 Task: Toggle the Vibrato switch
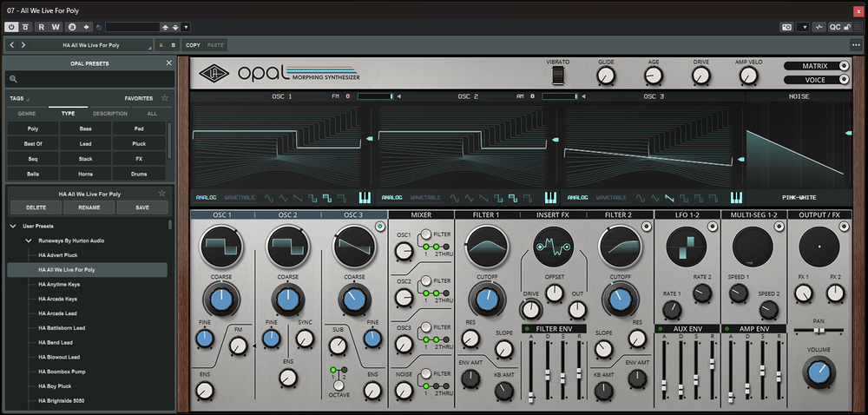coord(558,76)
